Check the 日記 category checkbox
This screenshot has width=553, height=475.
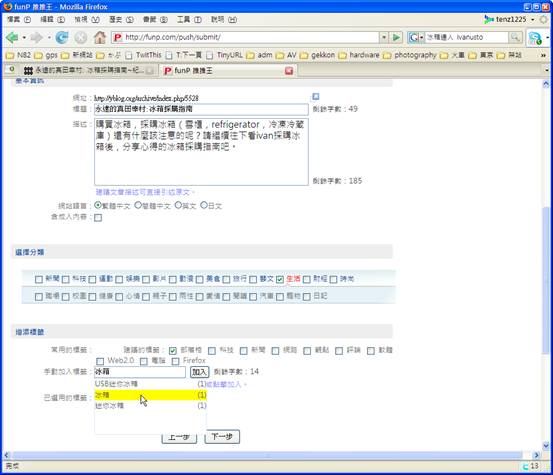(x=306, y=297)
